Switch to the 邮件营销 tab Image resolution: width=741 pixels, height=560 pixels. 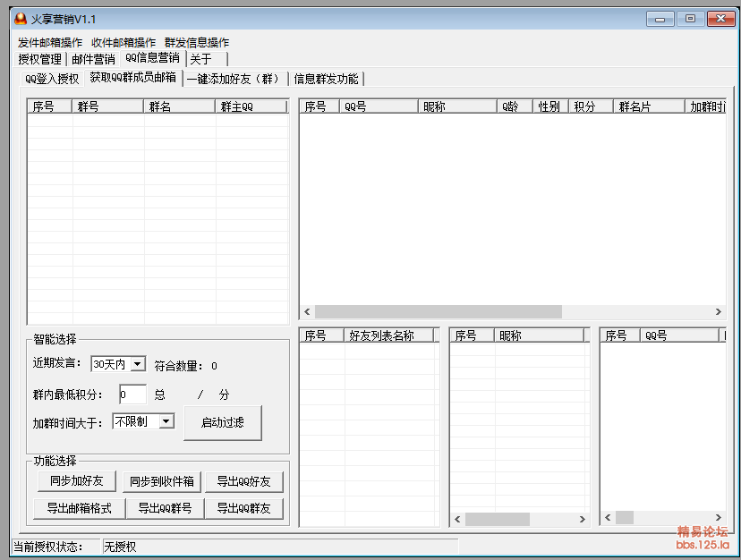click(x=94, y=59)
